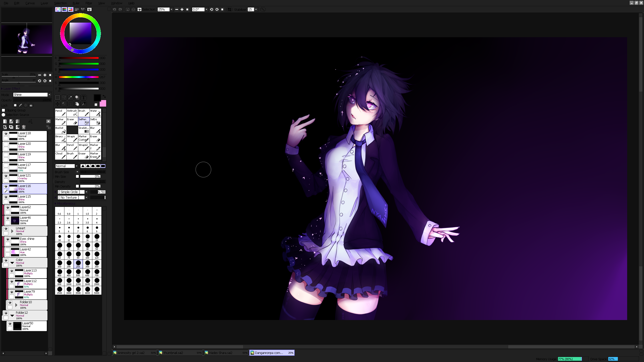Collapse the Color folder
Screen dimensions: 644x362
coord(12,262)
